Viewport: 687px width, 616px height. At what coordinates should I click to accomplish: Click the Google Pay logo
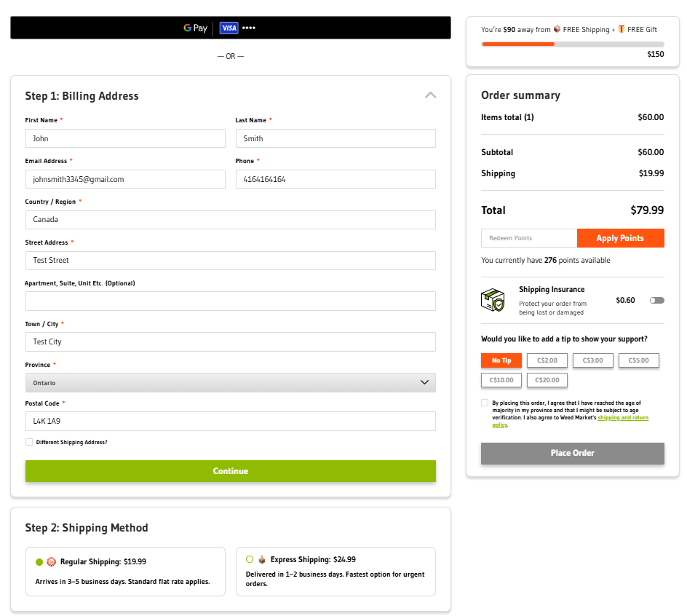195,28
